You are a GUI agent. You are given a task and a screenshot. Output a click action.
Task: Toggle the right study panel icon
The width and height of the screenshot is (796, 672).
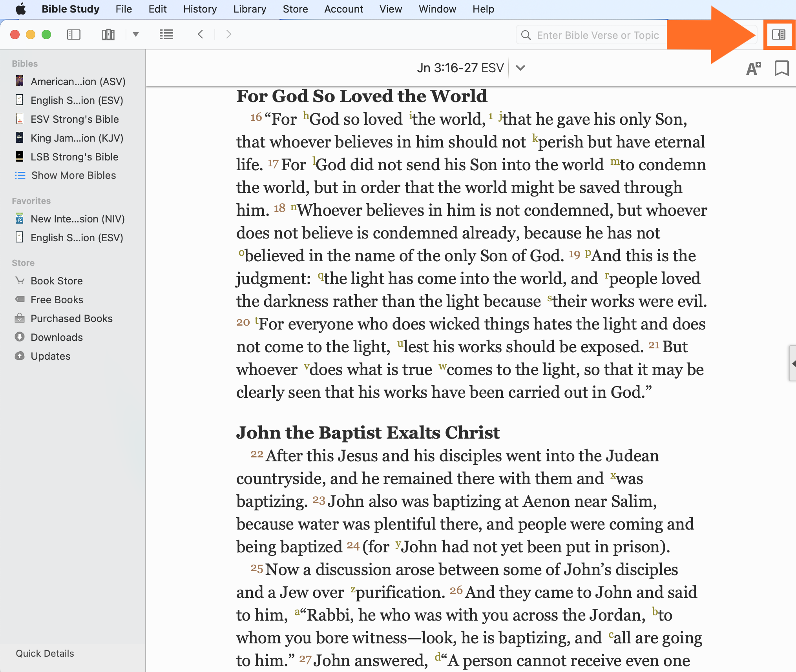pos(779,35)
